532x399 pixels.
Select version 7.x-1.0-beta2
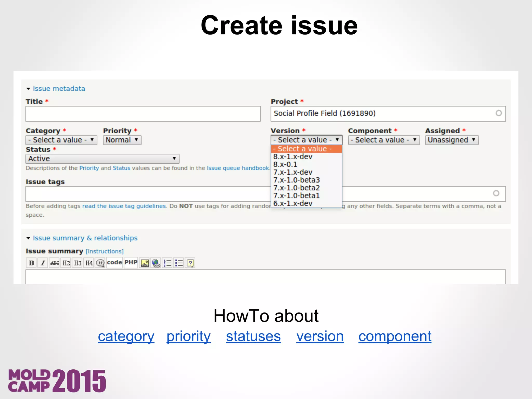coord(307,188)
